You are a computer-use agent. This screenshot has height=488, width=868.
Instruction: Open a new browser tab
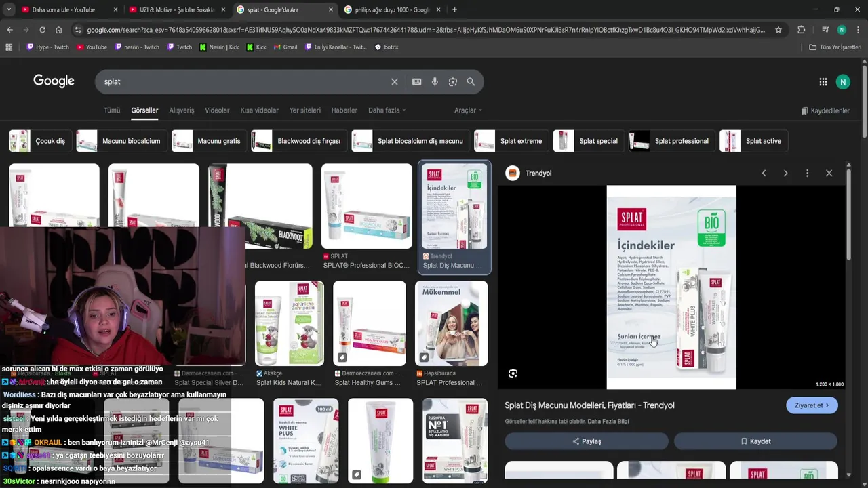point(454,9)
